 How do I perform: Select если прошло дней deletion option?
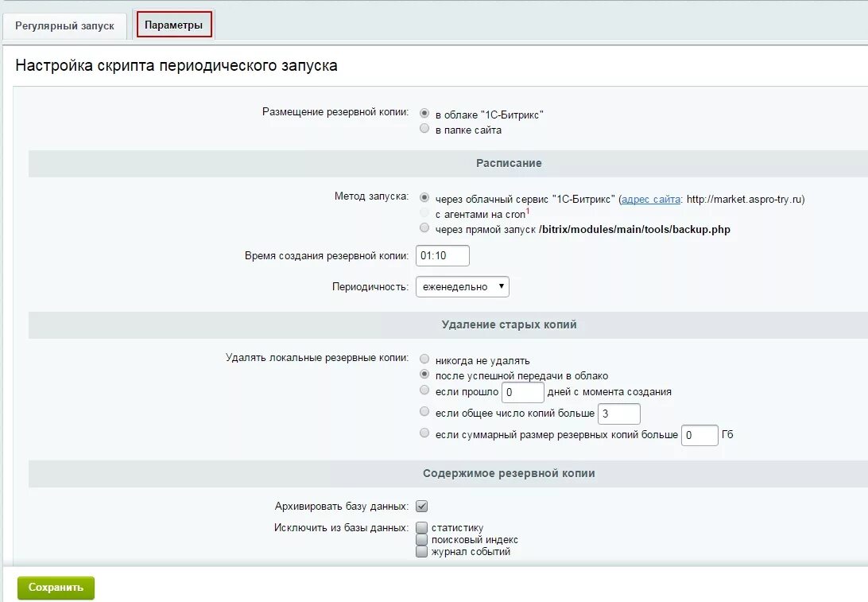point(424,390)
